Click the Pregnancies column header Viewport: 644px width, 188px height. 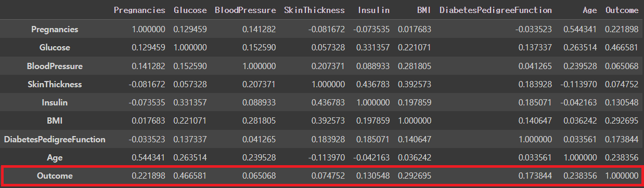139,10
